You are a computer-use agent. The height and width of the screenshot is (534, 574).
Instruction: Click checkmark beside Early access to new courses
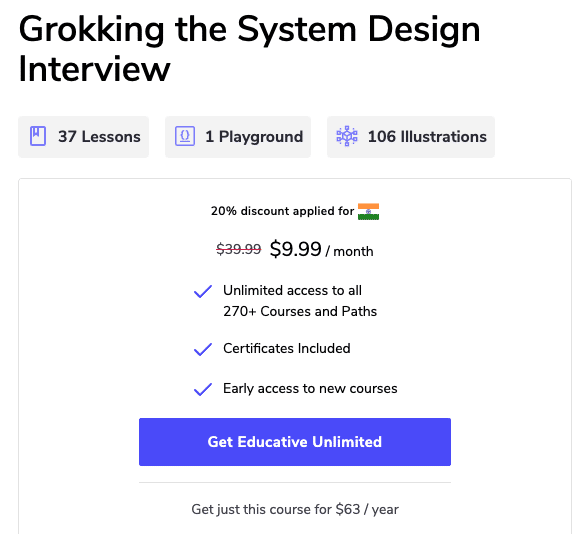(x=203, y=389)
